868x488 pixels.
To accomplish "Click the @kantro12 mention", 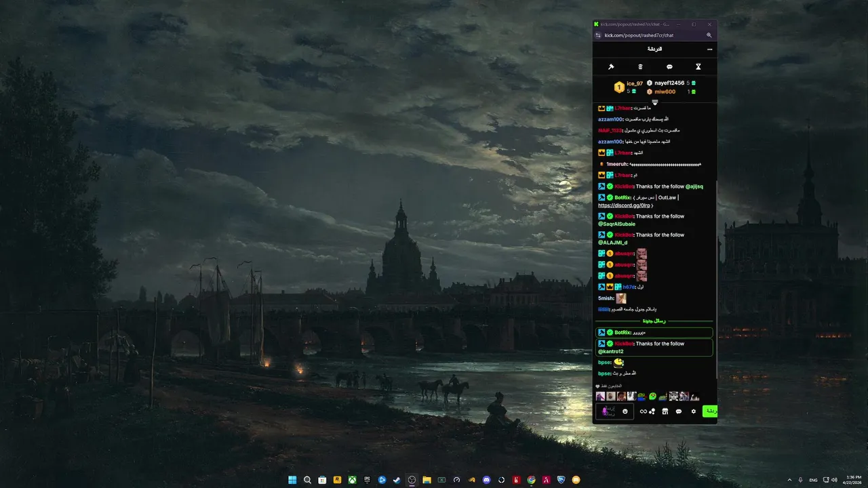I will pos(611,351).
